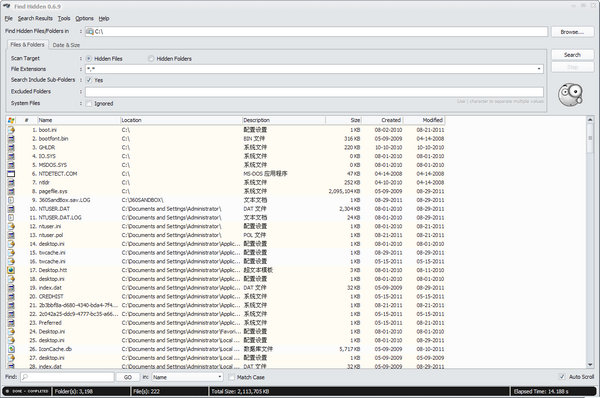Uncheck Search Include Sub-Folders Yes checkbox

(89, 80)
